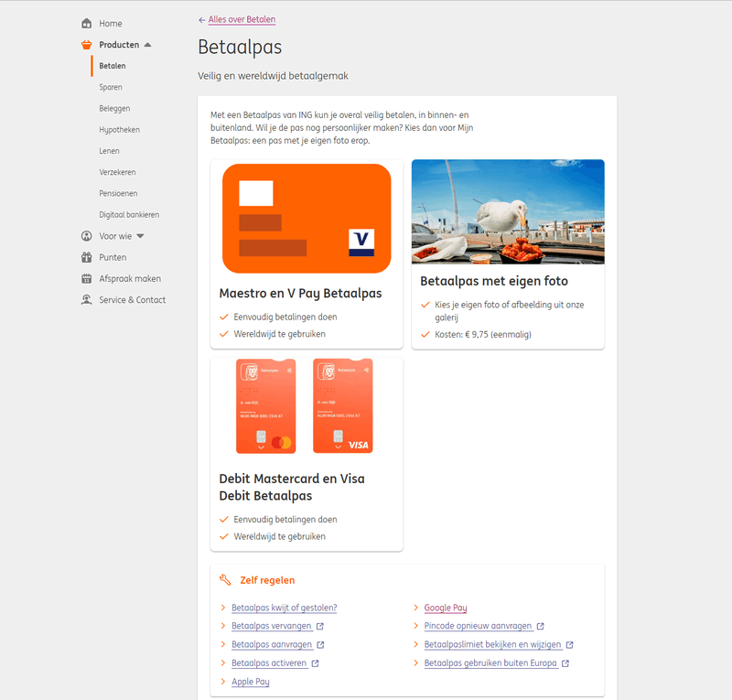732x700 pixels.
Task: Open Betaalpas vervangen link
Action: pyautogui.click(x=272, y=626)
